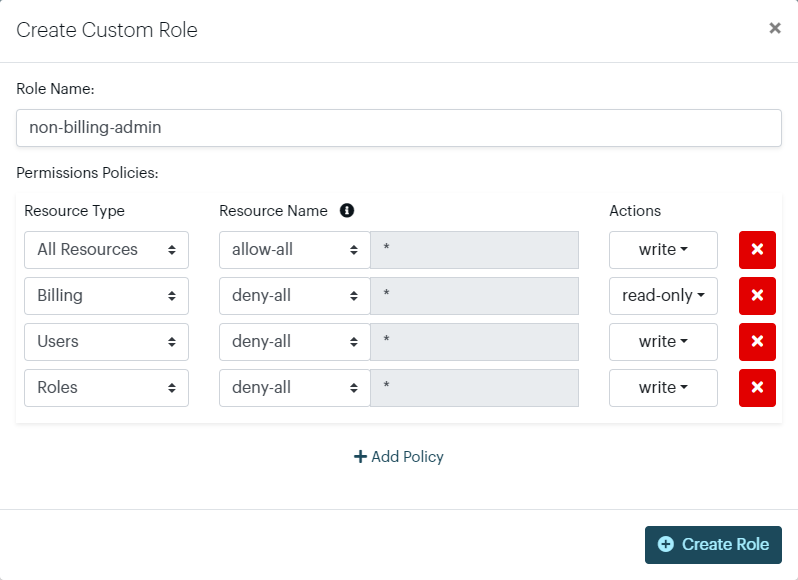
Task: Close the Create Custom Role dialog
Action: point(774,29)
